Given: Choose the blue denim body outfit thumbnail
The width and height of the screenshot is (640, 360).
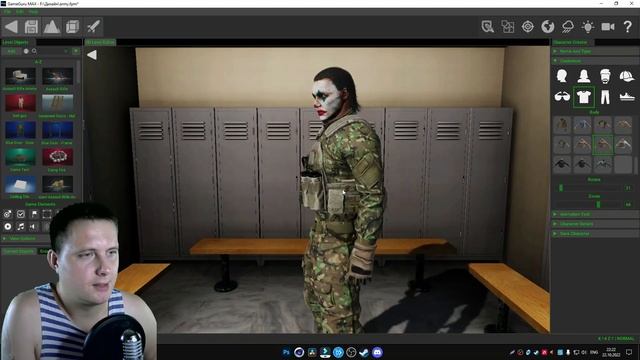Looking at the screenshot, I should pyautogui.click(x=582, y=125).
